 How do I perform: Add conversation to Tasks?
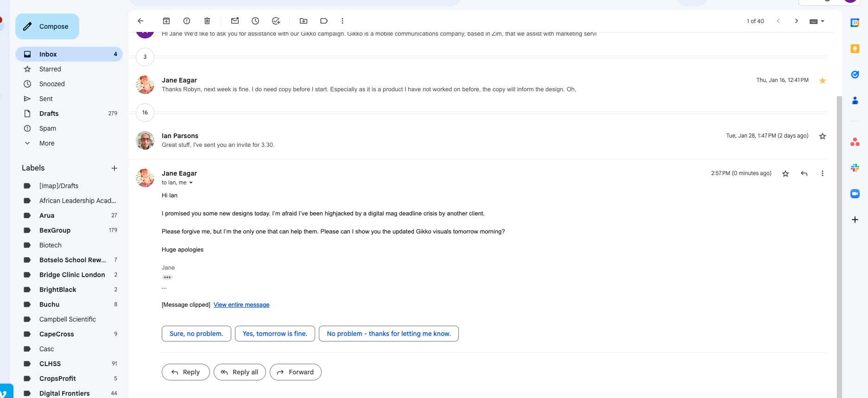click(276, 21)
